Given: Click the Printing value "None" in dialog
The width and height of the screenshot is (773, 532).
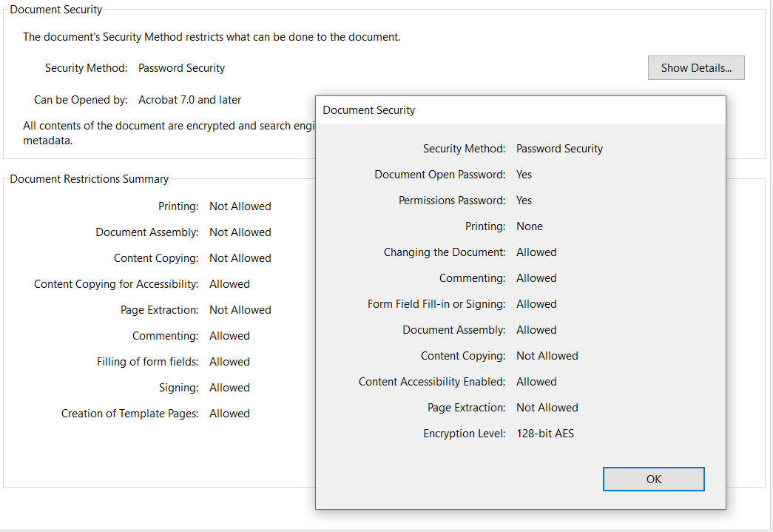Looking at the screenshot, I should (x=529, y=226).
